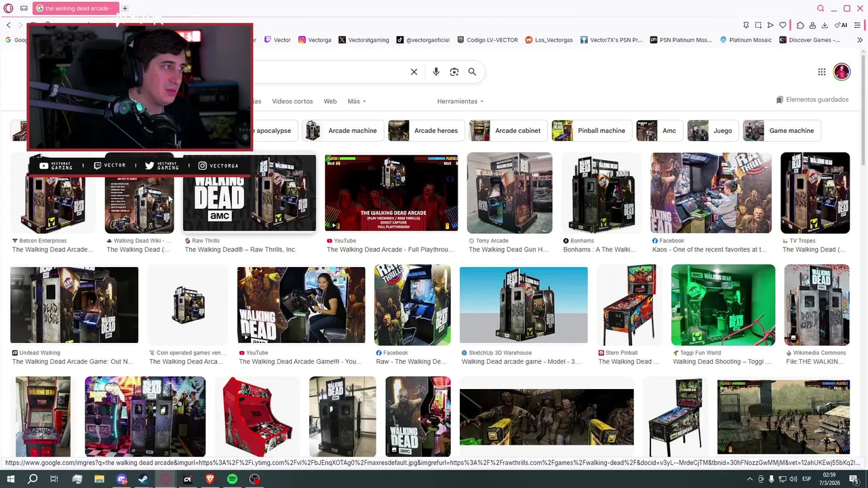
Task: Open the AI assistant toolbar button
Action: [841, 25]
